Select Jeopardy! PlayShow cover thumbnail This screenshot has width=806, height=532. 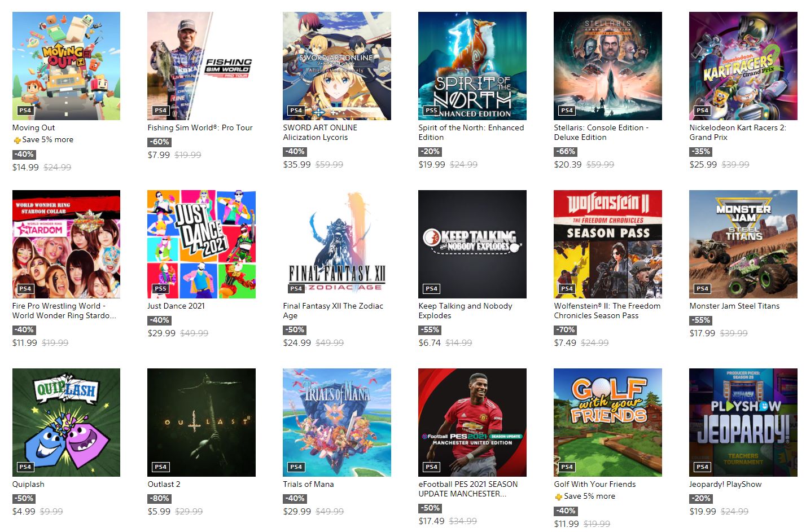click(743, 423)
